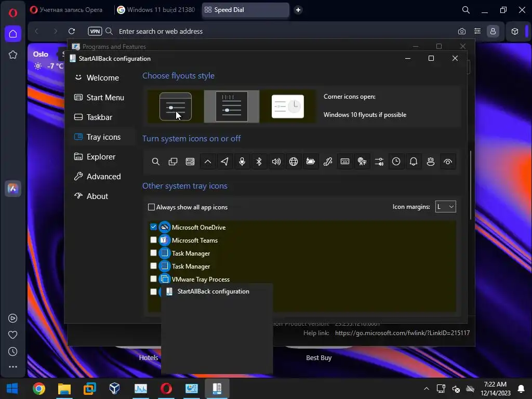The height and width of the screenshot is (399, 532).
Task: Enable 'Always show all app icons'
Action: click(x=152, y=207)
